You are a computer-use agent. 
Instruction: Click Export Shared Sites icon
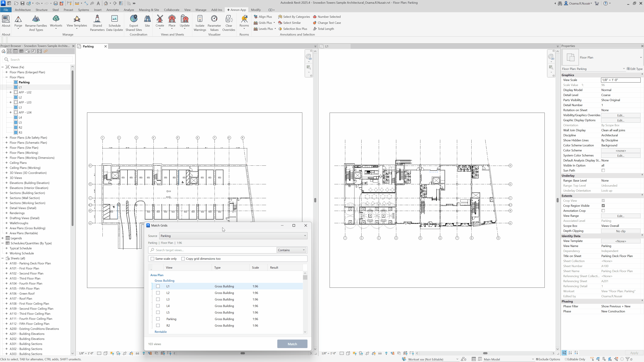(134, 19)
